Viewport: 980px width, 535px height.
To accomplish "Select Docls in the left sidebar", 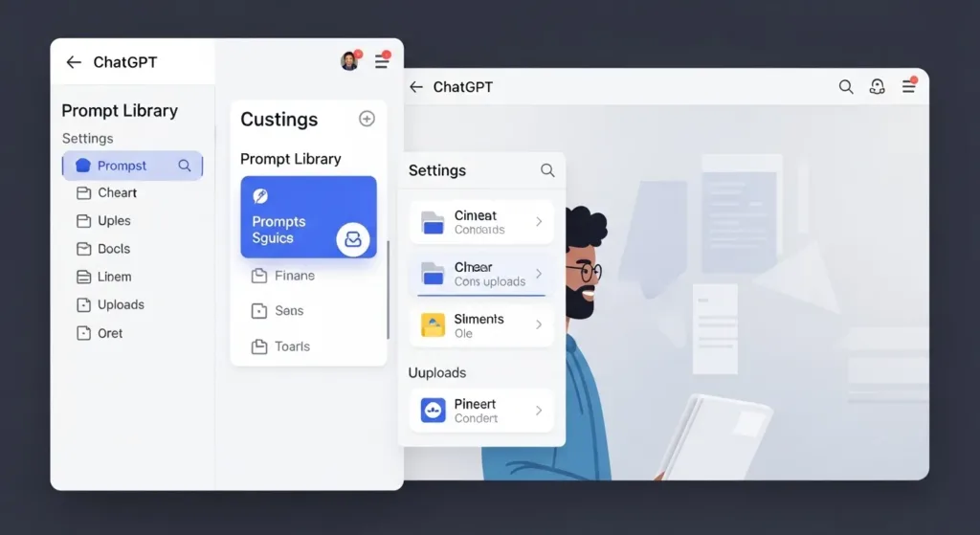I will [x=113, y=249].
